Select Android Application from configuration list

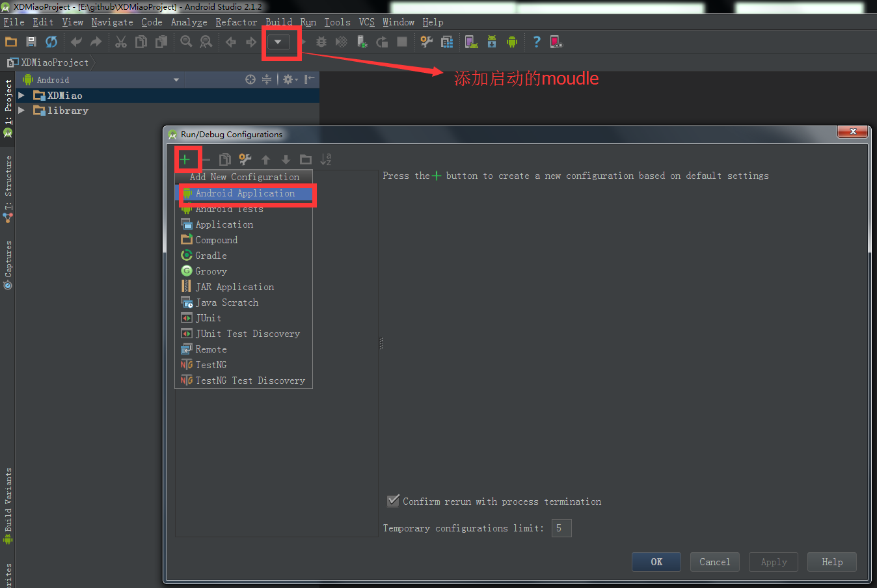245,194
